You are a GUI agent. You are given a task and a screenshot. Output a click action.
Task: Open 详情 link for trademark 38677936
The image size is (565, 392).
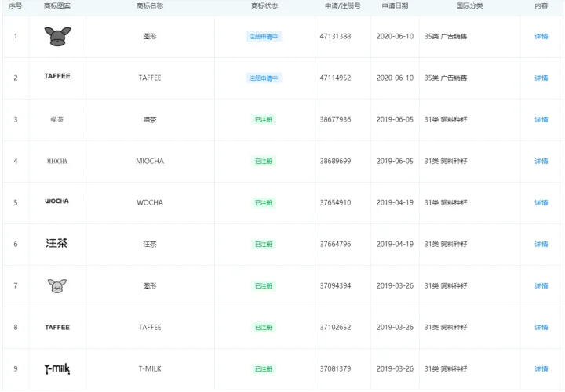[x=541, y=119]
